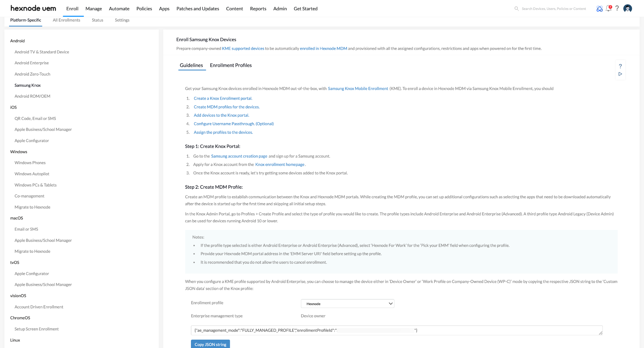The image size is (644, 348).
Task: Follow Configure Username Passthrough link
Action: coord(234,124)
